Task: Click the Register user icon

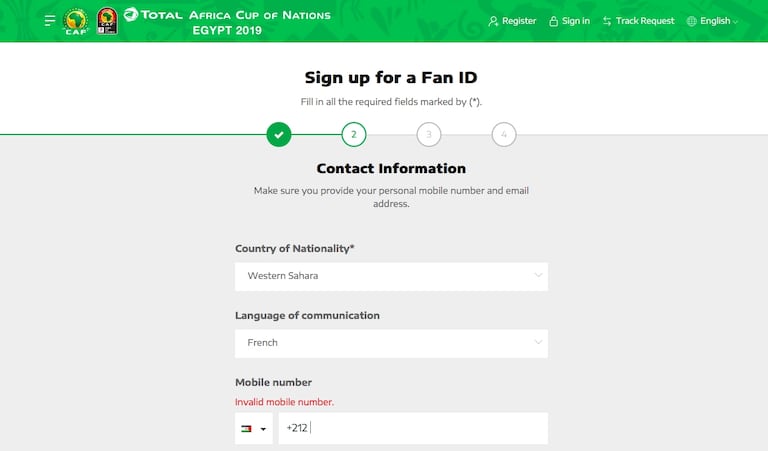Action: tap(493, 21)
